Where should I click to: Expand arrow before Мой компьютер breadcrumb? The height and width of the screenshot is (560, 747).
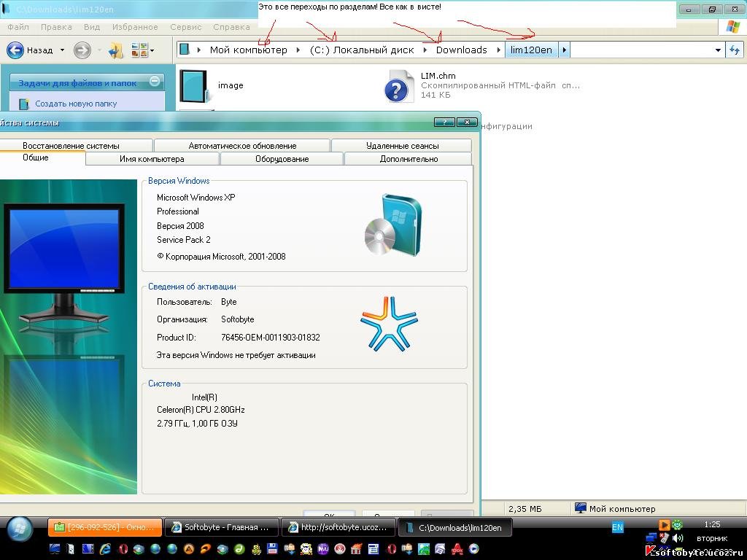(198, 50)
